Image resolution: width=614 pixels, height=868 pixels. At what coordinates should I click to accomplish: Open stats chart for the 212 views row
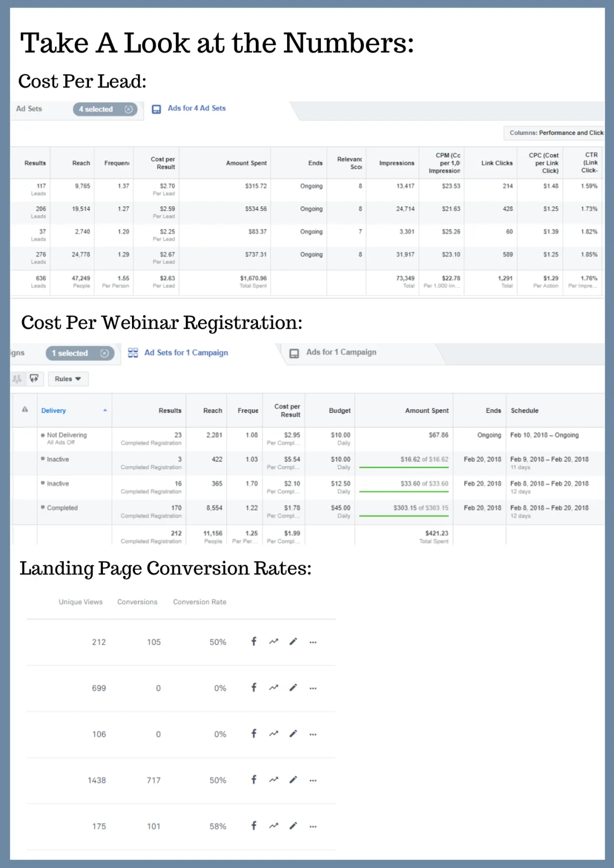click(274, 641)
